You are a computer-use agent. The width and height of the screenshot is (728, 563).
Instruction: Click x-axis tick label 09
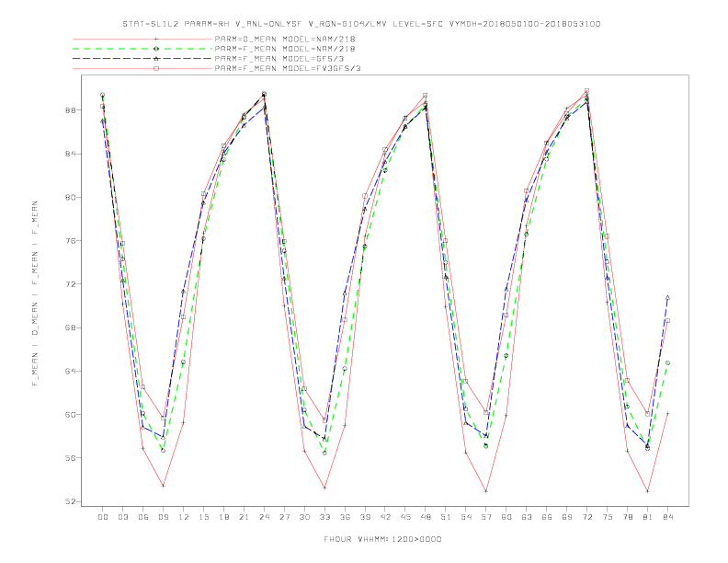[163, 517]
